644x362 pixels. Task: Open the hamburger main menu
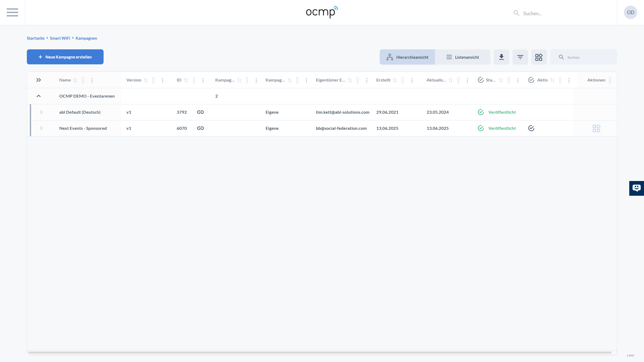pos(12,12)
